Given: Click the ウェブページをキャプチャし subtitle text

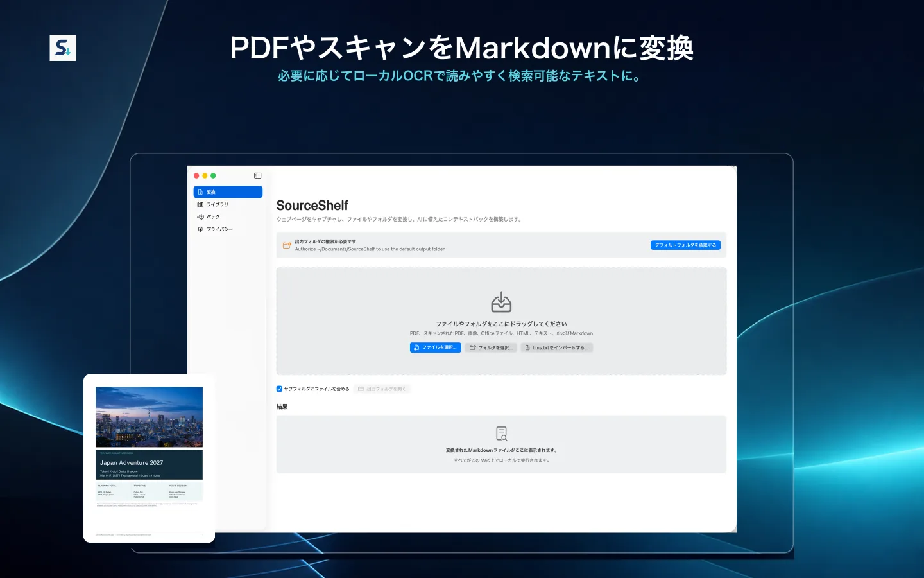Looking at the screenshot, I should click(399, 220).
